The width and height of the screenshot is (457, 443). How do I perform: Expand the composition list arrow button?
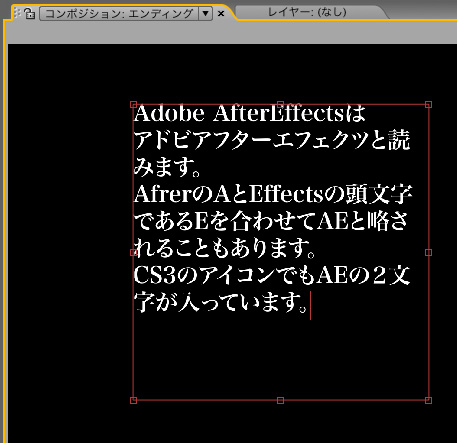pos(206,14)
